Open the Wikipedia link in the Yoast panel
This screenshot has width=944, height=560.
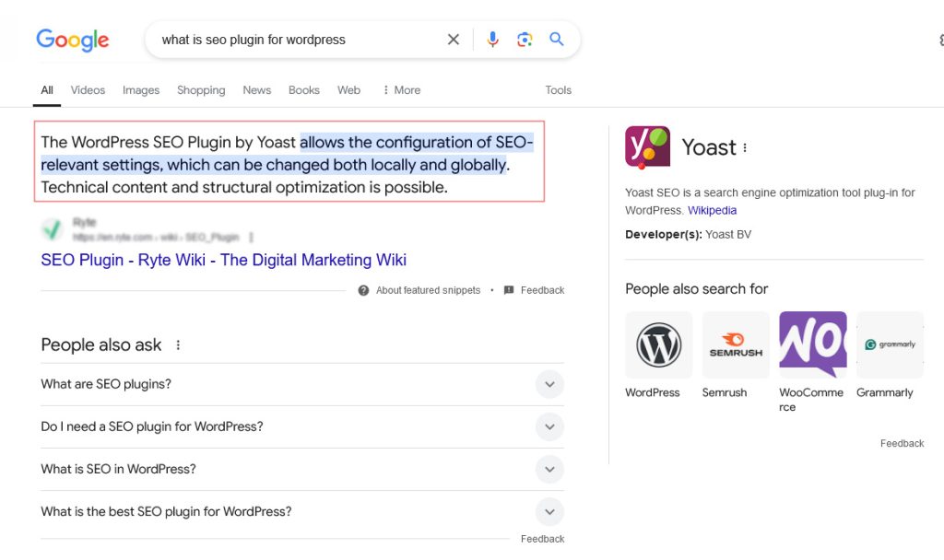[712, 210]
